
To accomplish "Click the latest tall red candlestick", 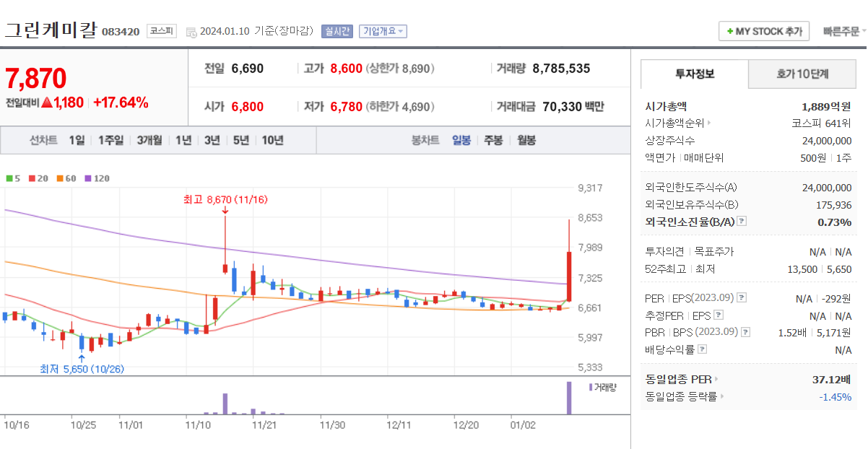I will coord(570,276).
